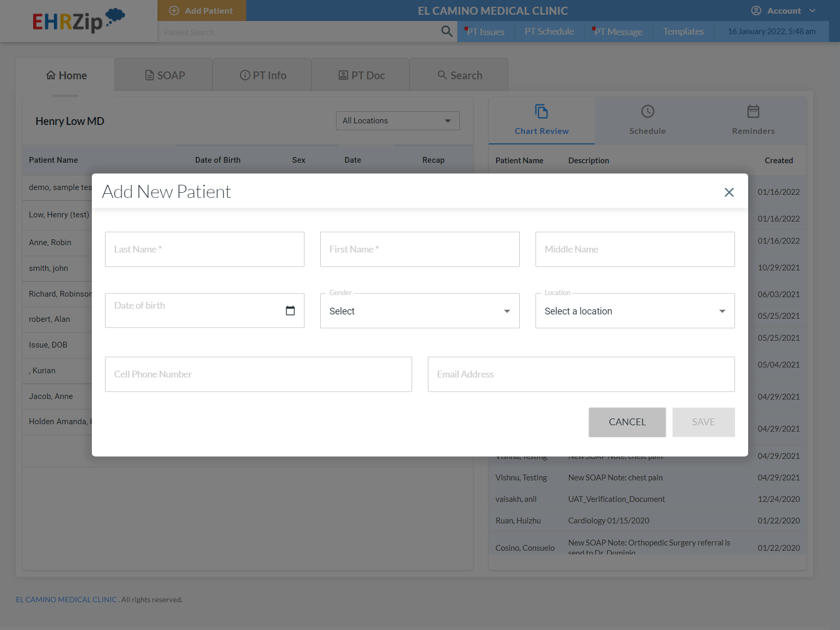Click the PT Info circle icon
The width and height of the screenshot is (840, 630).
click(245, 75)
